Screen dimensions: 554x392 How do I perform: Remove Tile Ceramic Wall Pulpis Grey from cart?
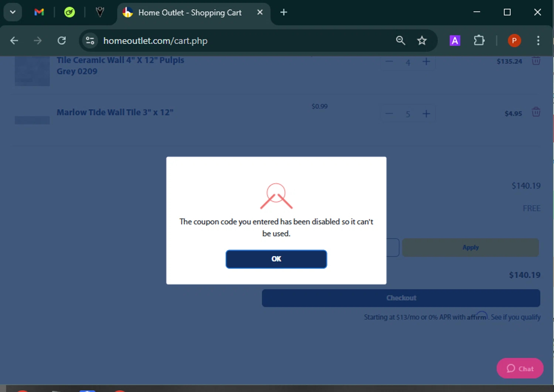(536, 61)
